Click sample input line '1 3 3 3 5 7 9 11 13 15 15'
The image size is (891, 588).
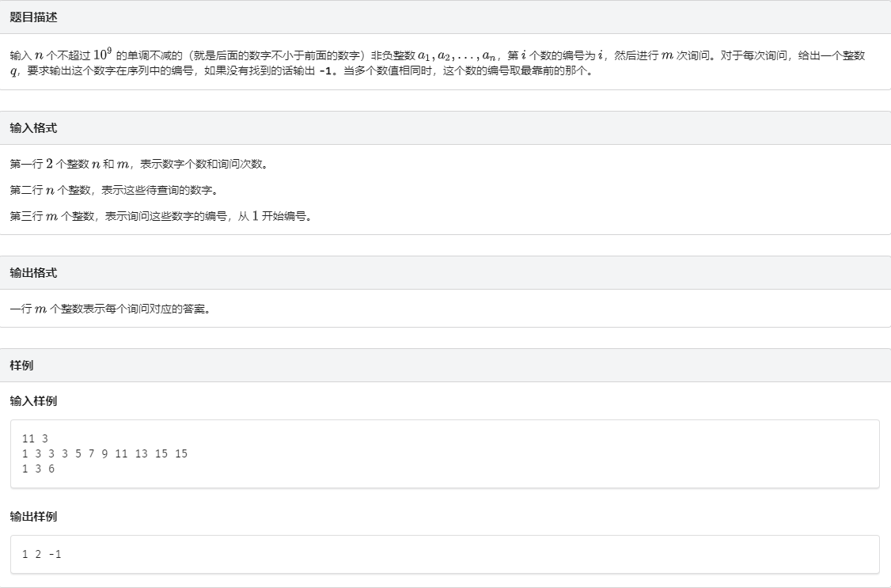click(x=104, y=453)
